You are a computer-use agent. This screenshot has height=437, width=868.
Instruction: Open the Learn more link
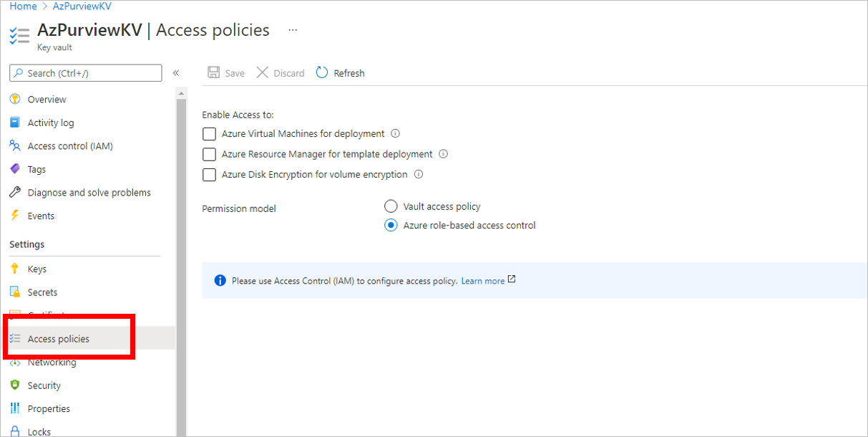pos(484,280)
